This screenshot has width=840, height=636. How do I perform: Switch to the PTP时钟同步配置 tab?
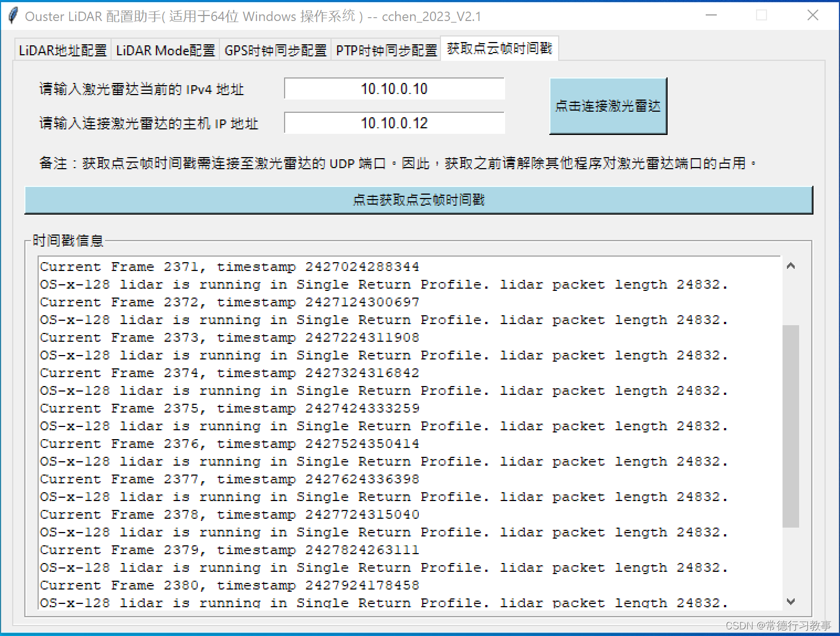[x=386, y=50]
